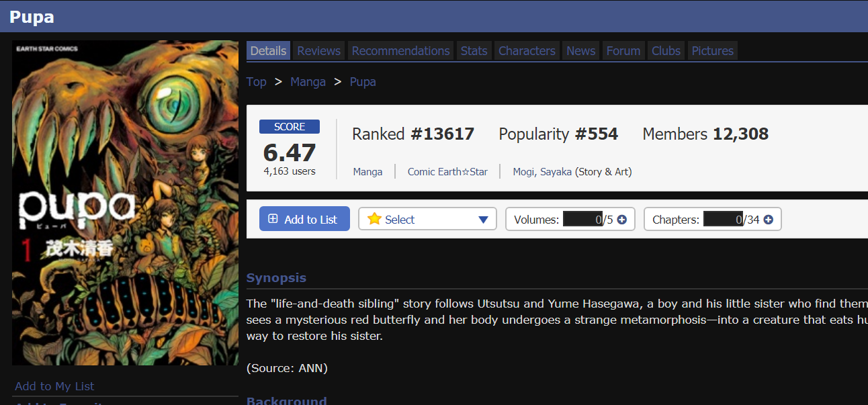
Task: Open the Clubs tab
Action: (x=666, y=50)
